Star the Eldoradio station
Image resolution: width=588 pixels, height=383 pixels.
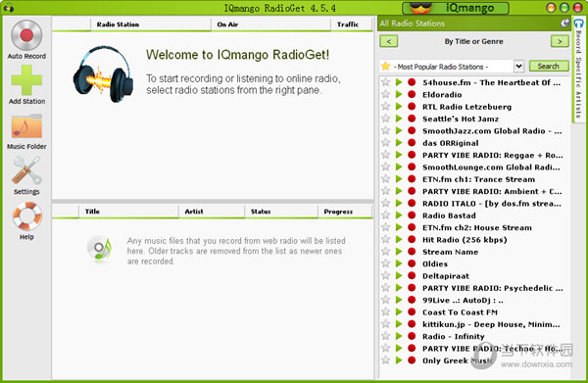(x=385, y=94)
